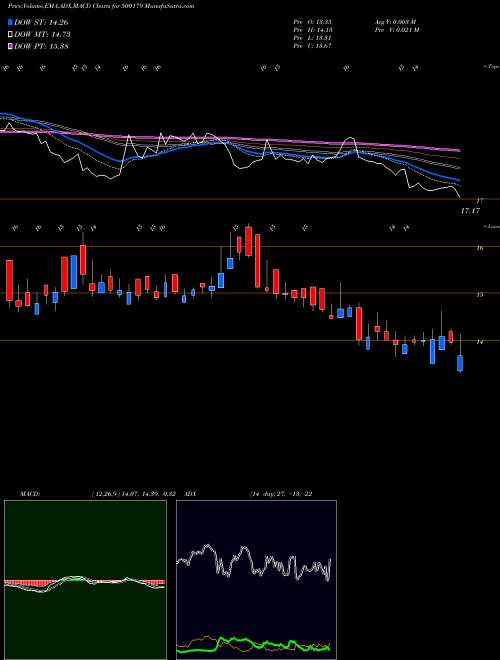Click the MACD (12,26,9) parameter values
The height and width of the screenshot is (660, 500).
point(136,494)
